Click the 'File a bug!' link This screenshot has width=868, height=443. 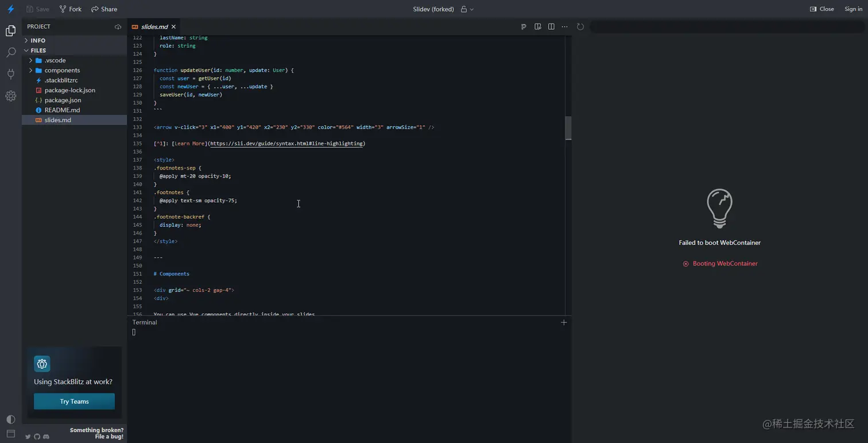[109, 437]
